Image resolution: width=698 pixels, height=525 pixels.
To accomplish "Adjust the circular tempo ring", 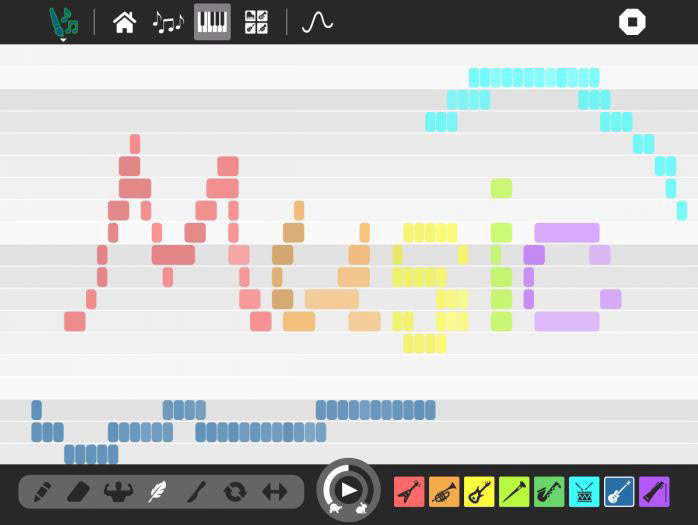I will pyautogui.click(x=349, y=490).
